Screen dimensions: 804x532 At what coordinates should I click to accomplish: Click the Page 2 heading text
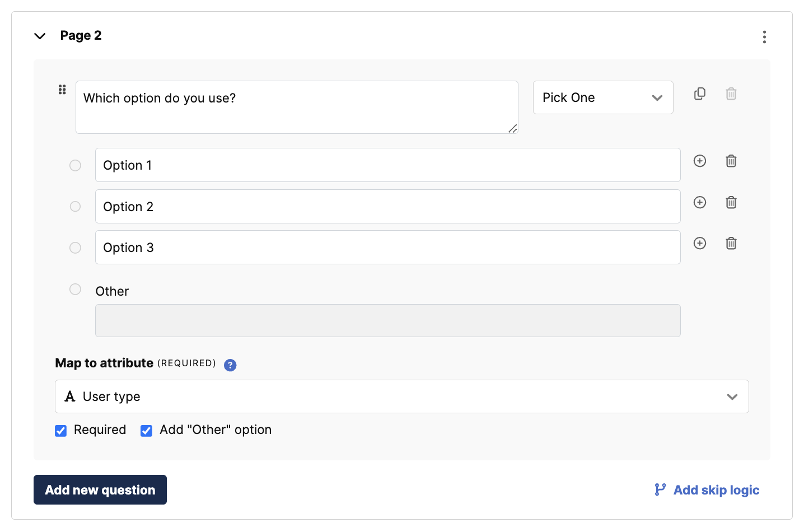click(81, 36)
